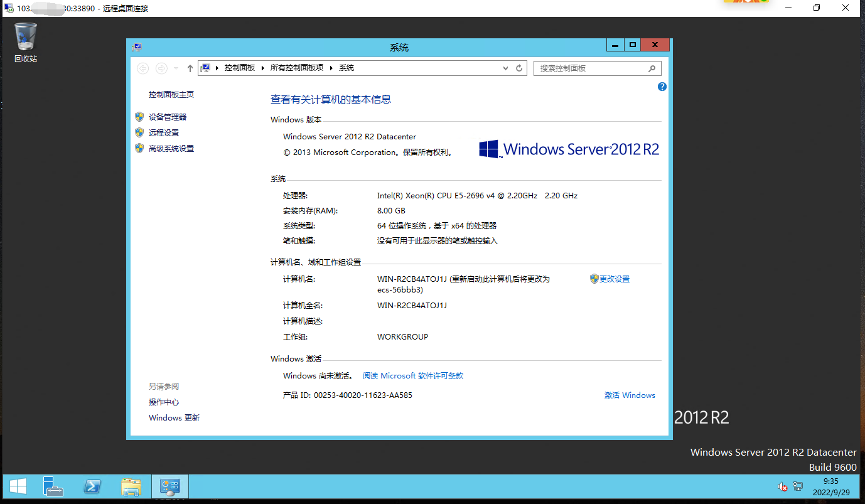Screen dimensions: 865x504
Task: Click the back navigation arrow
Action: coord(142,68)
